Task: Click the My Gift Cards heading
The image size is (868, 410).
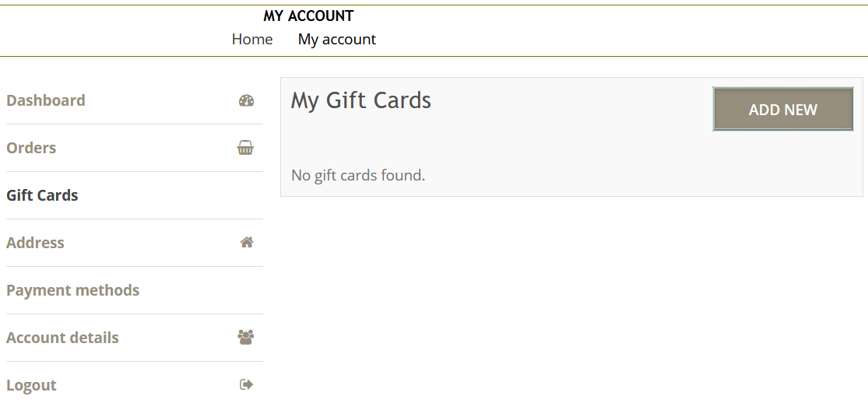Action: tap(360, 100)
